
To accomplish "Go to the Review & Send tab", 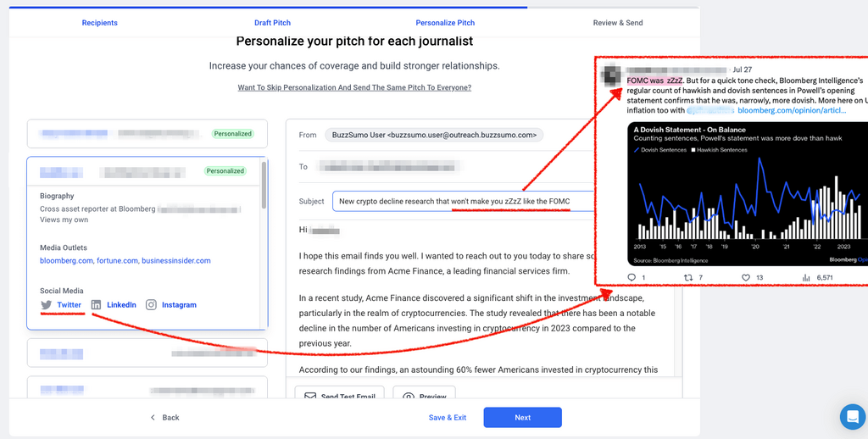I will click(617, 23).
